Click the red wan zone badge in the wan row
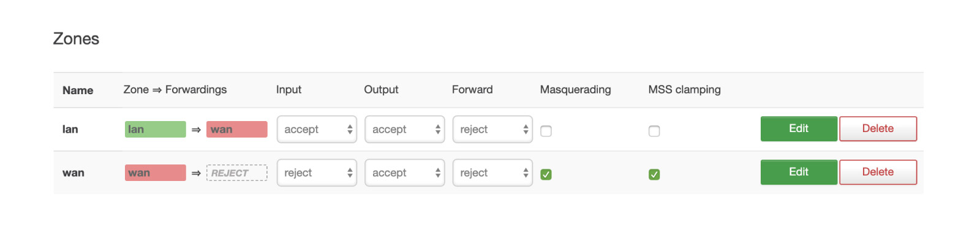 [x=156, y=172]
